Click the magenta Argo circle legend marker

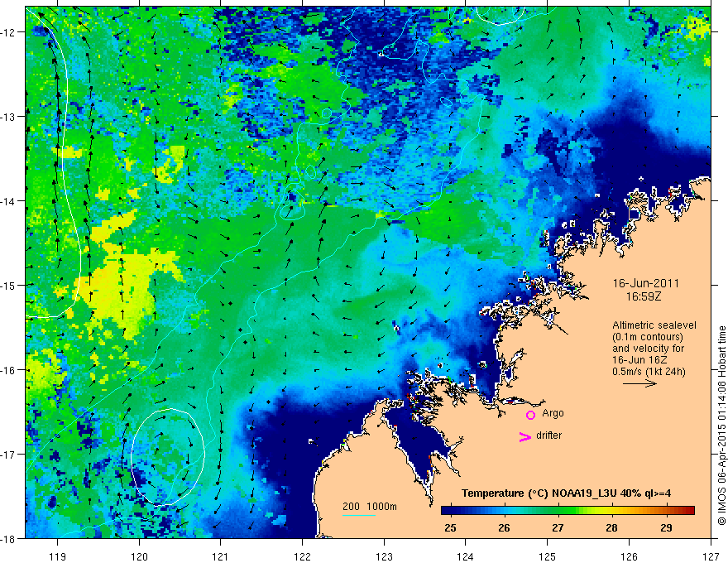tap(530, 415)
